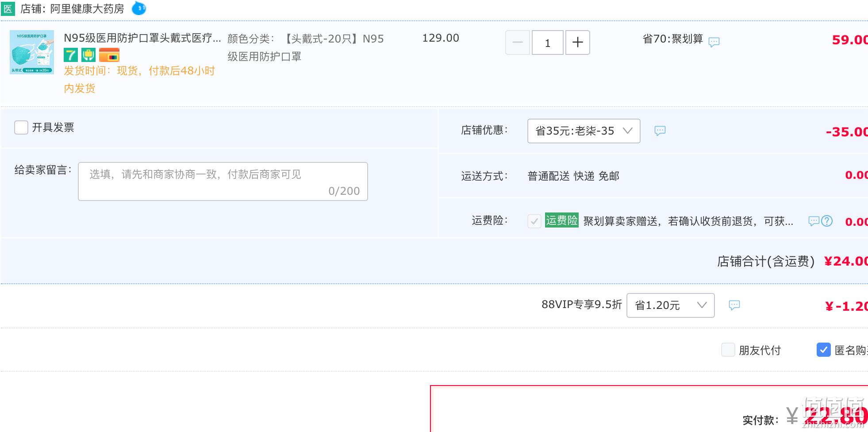Screen dimensions: 868x432
Task: Click the store name 阿里健康大药房
Action: click(87, 9)
